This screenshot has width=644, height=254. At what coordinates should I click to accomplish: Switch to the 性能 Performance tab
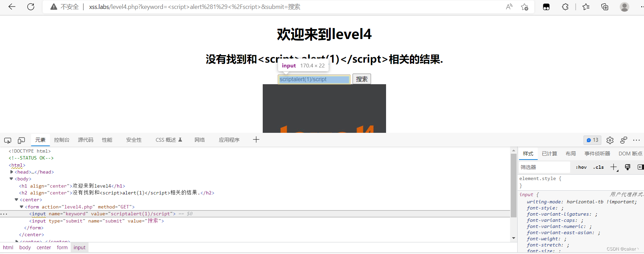pos(107,140)
